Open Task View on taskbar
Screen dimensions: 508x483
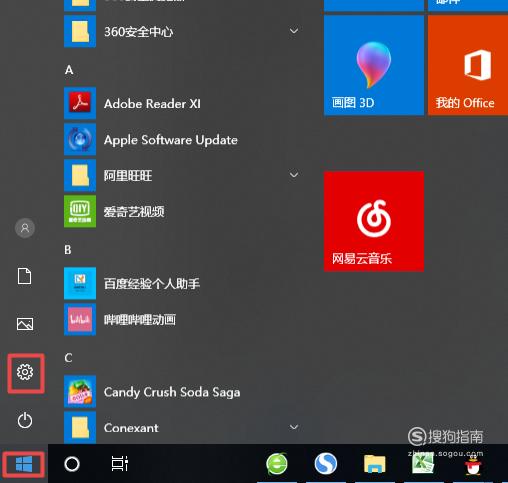tap(120, 463)
